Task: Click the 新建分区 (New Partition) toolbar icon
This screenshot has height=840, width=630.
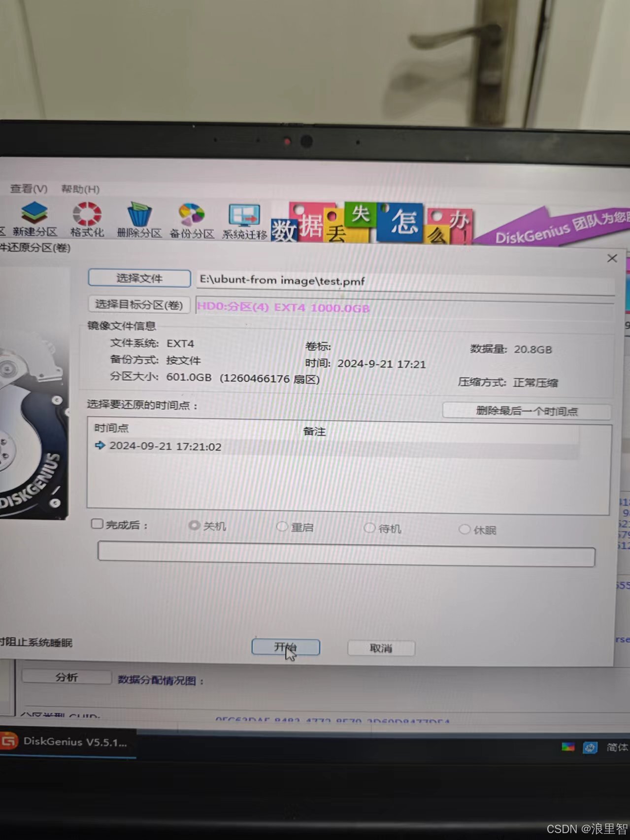Action: click(34, 220)
